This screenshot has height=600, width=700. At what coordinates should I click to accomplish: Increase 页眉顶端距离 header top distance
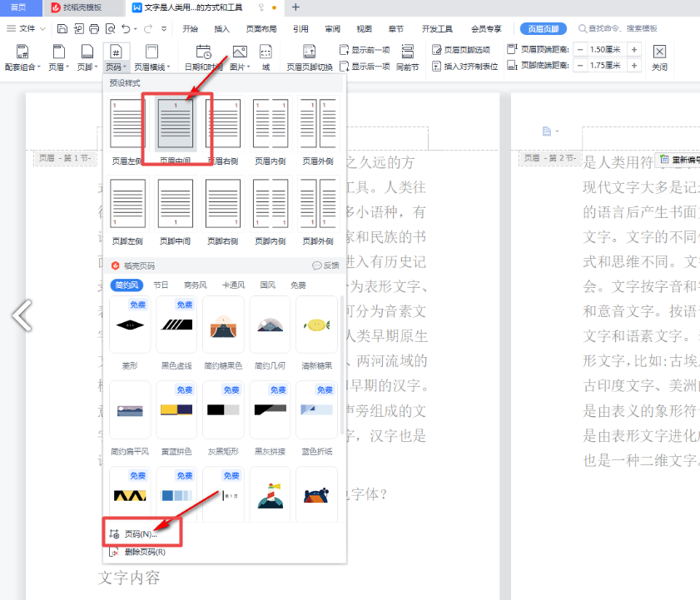634,50
